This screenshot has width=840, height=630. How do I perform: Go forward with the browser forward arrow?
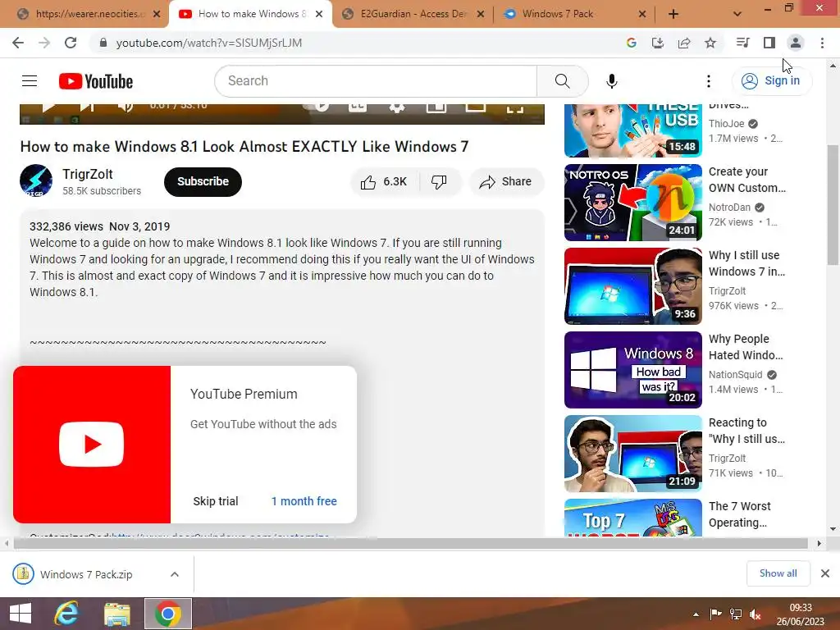(44, 43)
